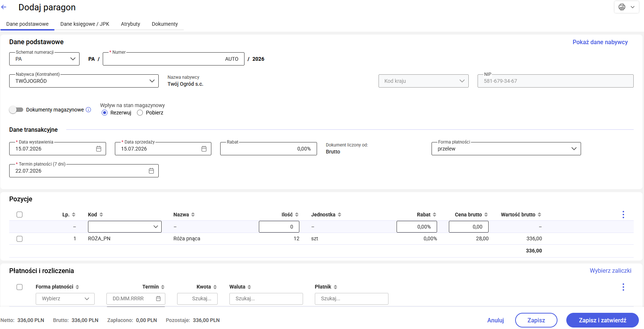644x329 pixels.
Task: Open the Płatności table three-dot menu
Action: (623, 287)
